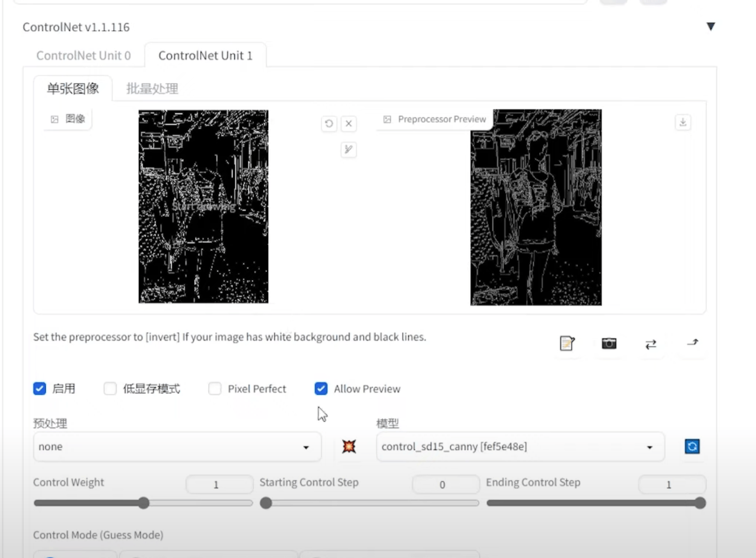
Task: Send dimensions with curved arrow icon
Action: coord(693,343)
